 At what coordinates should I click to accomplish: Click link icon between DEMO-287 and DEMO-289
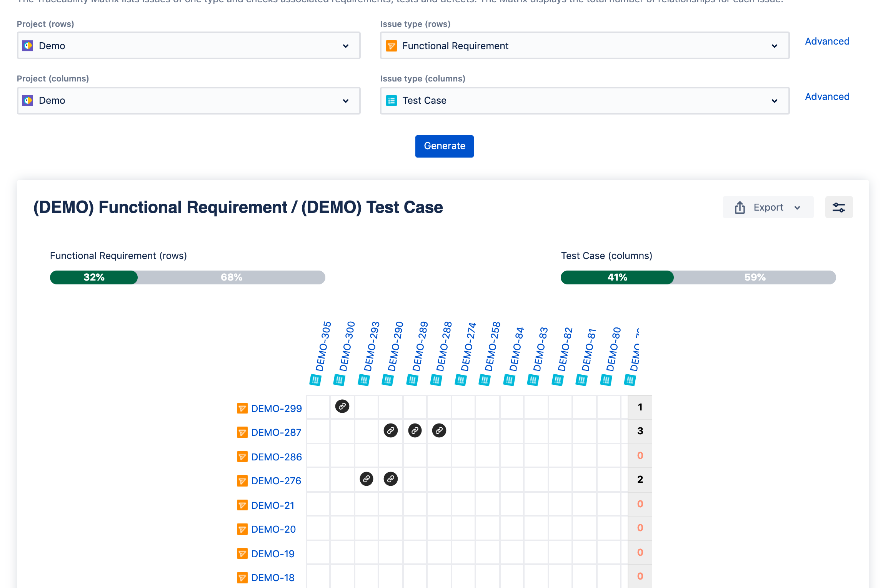coord(415,430)
